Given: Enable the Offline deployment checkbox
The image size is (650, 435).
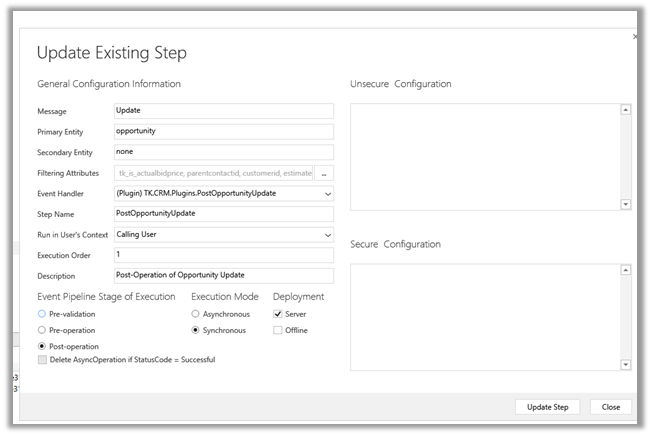Looking at the screenshot, I should click(278, 330).
